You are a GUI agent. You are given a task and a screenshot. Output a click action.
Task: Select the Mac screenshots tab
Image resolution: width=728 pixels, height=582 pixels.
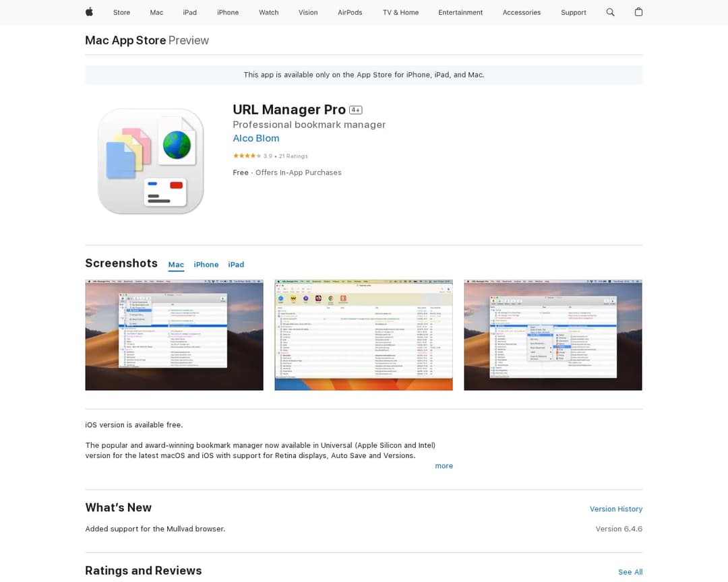click(x=176, y=264)
